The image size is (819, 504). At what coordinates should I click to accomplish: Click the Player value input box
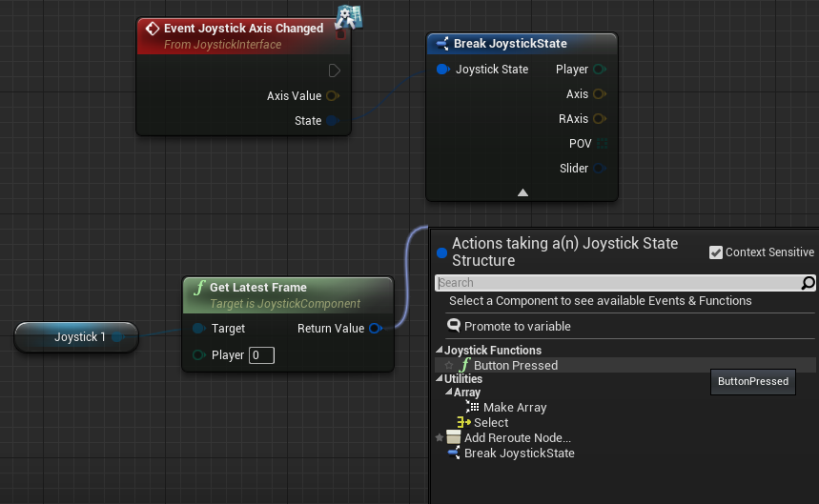[261, 355]
